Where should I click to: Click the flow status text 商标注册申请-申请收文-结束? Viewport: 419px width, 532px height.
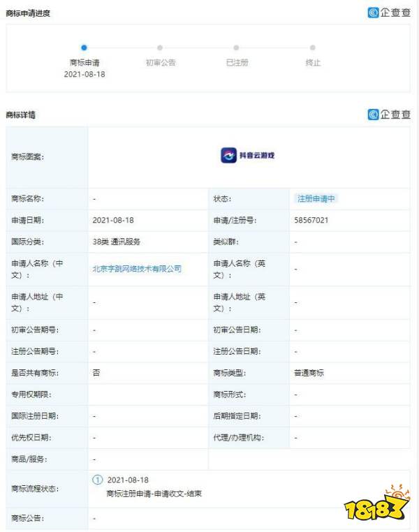pyautogui.click(x=154, y=494)
